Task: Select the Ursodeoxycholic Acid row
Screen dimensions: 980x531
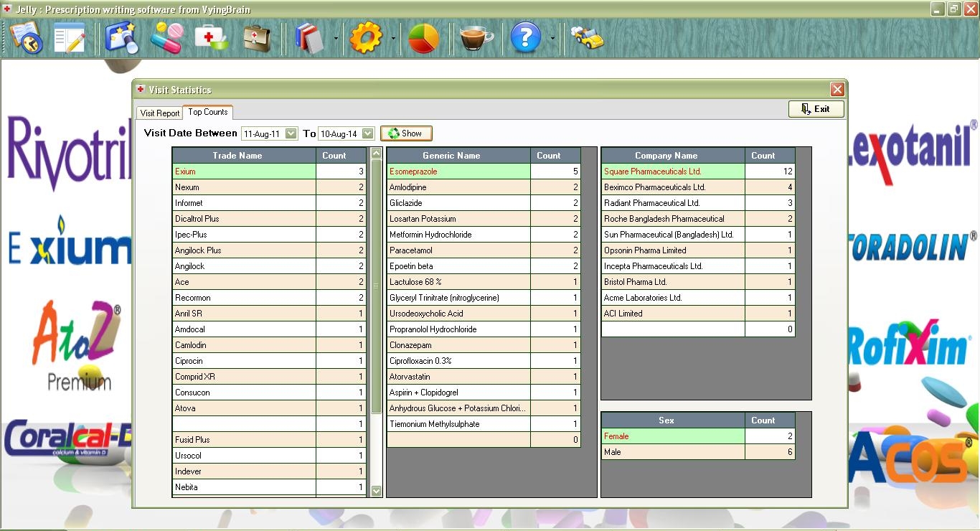Action: (484, 314)
